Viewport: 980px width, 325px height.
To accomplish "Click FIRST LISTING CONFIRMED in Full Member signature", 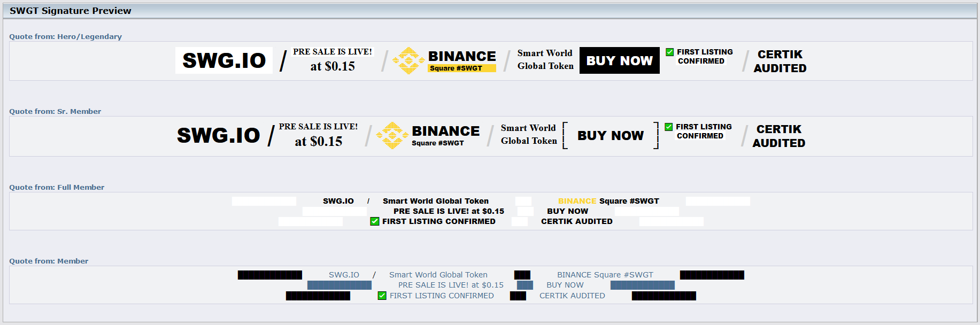I will click(439, 221).
